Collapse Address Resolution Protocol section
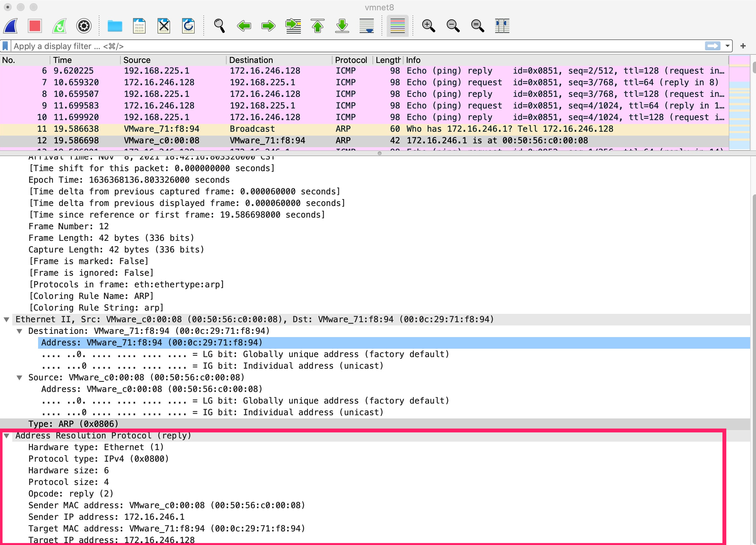The width and height of the screenshot is (756, 545). (x=6, y=436)
